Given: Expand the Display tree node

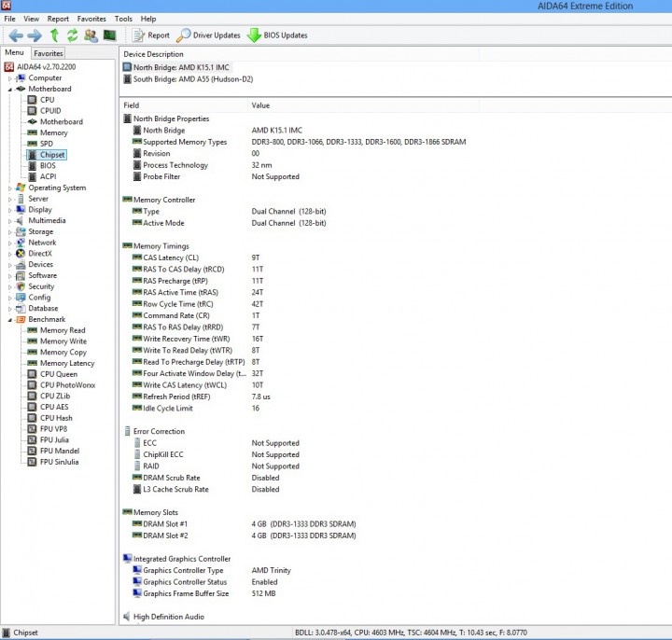Looking at the screenshot, I should [x=10, y=210].
